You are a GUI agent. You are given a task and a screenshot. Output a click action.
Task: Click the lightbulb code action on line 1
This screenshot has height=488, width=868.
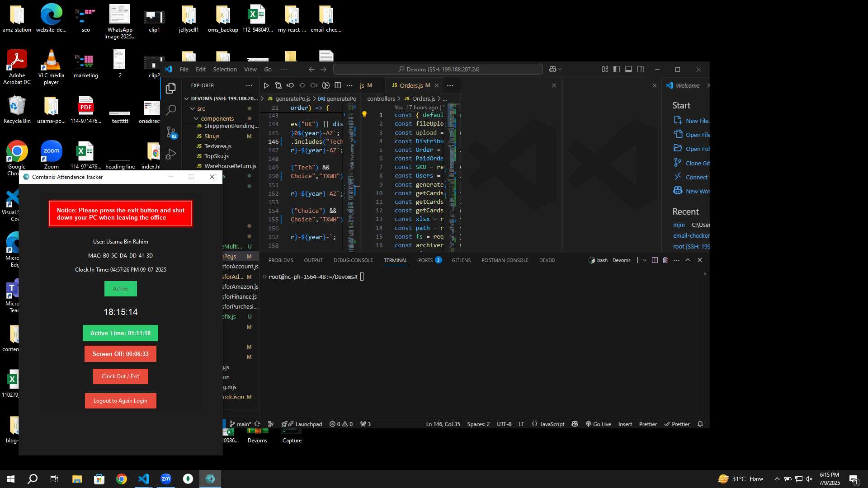[364, 115]
